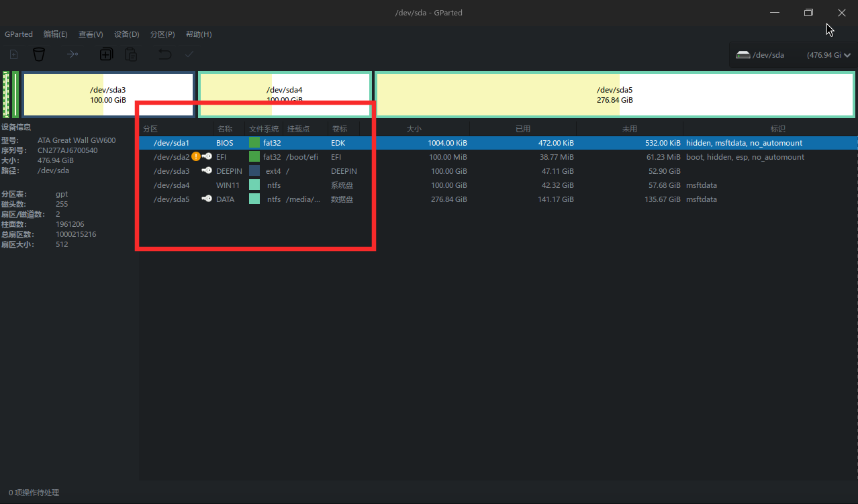Click the DATA name cell

click(x=226, y=199)
